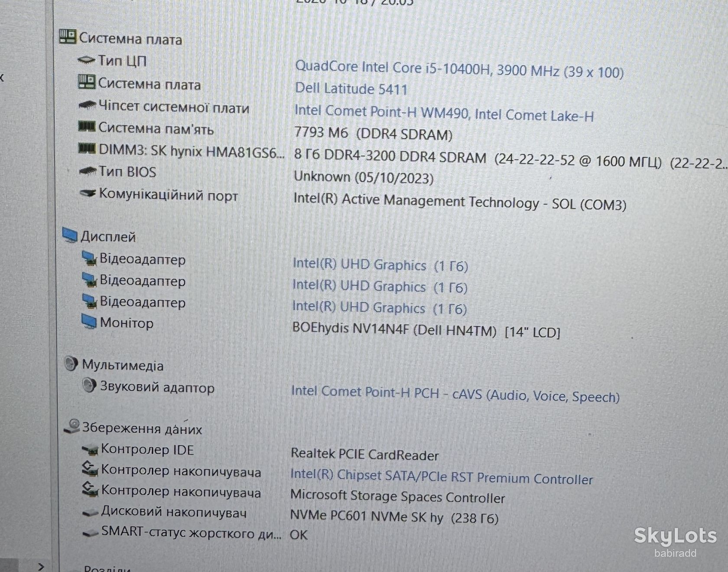Select the BOEhydis NV14N4F monitor value
The width and height of the screenshot is (728, 572).
tap(426, 330)
